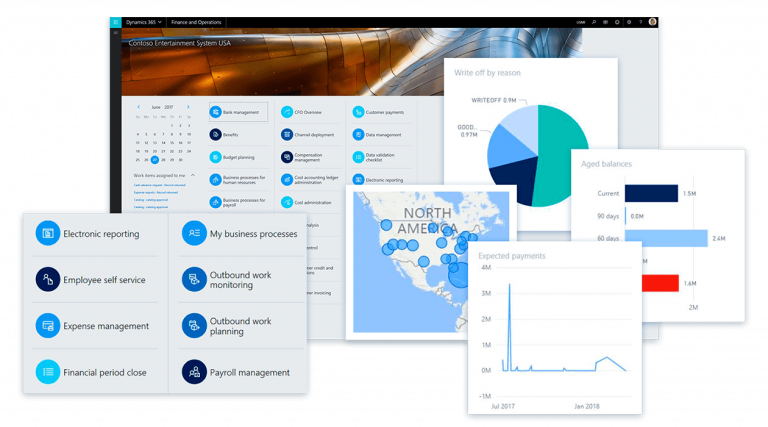Open the Data management tile icon

pyautogui.click(x=359, y=134)
